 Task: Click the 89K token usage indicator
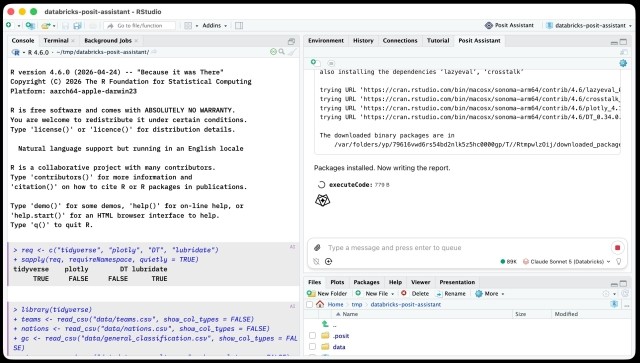pyautogui.click(x=509, y=261)
